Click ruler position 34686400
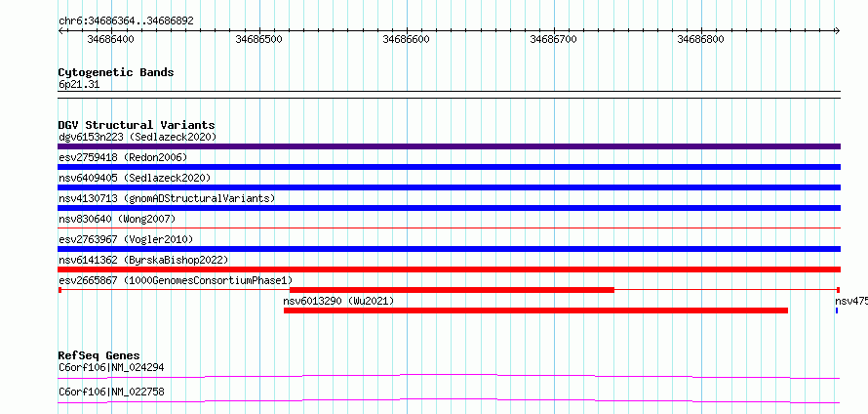868x414 pixels. coord(110,39)
